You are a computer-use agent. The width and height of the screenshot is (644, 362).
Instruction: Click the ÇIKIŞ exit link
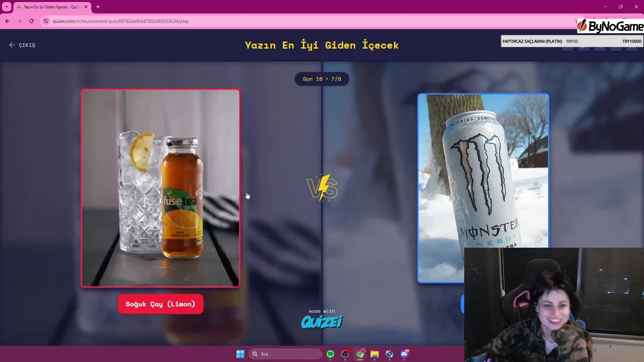(x=22, y=45)
